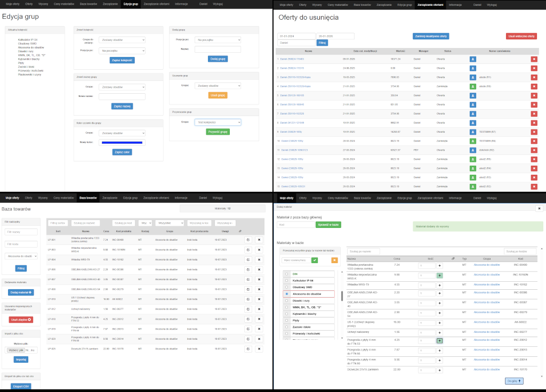Click orange X clear icon in group search
The width and height of the screenshot is (546, 392).
[334, 260]
